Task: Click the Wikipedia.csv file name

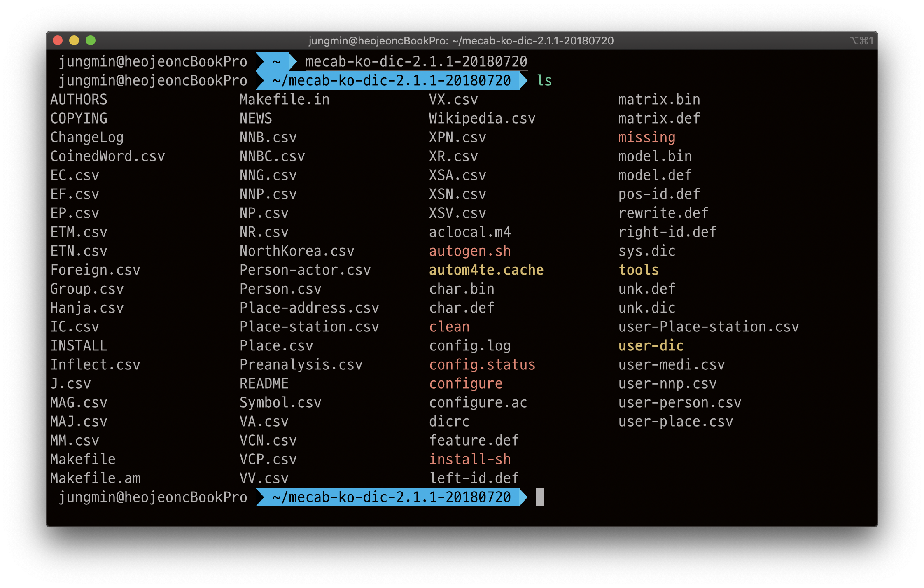Action: pos(482,119)
